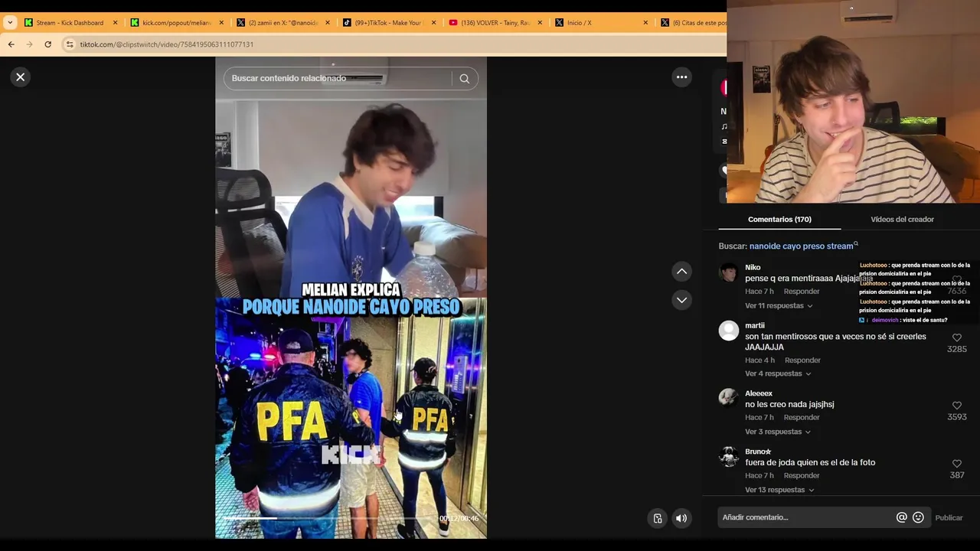Click Responder on Bruno's comment
This screenshot has width=980, height=551.
pyautogui.click(x=802, y=476)
